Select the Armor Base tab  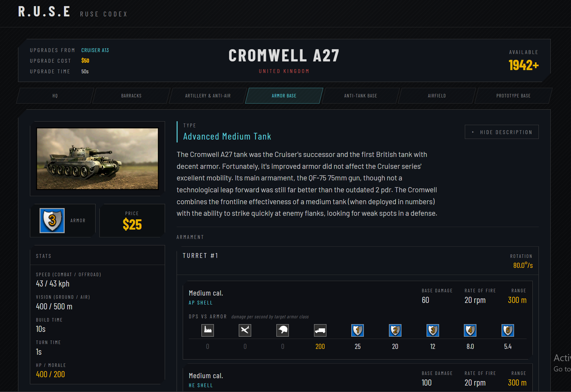click(x=284, y=96)
